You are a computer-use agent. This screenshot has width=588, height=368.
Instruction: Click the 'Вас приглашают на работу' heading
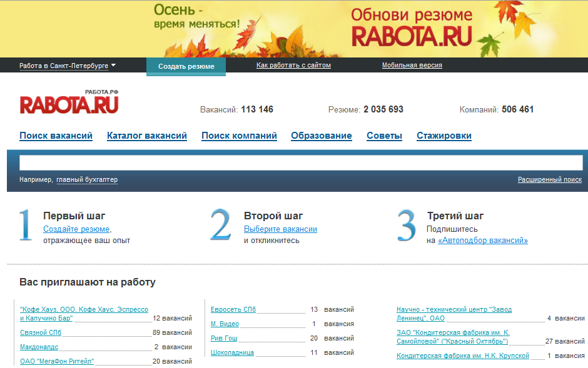[x=88, y=282]
